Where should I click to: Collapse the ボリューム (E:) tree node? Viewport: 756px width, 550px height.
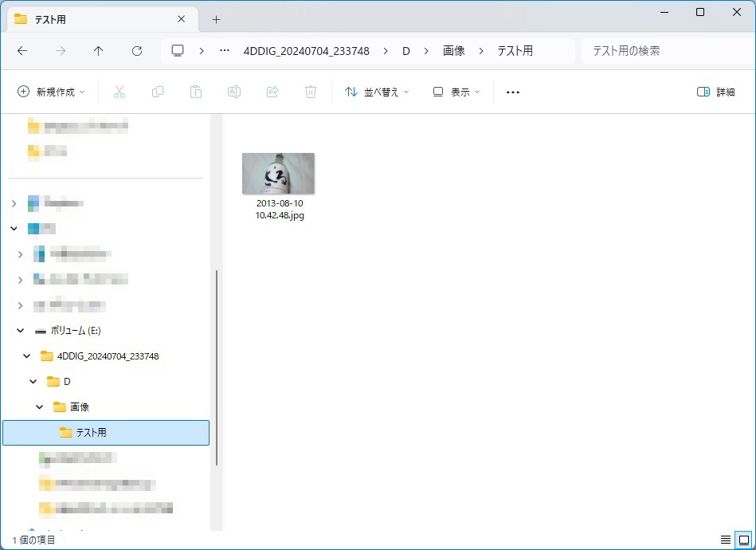click(21, 331)
